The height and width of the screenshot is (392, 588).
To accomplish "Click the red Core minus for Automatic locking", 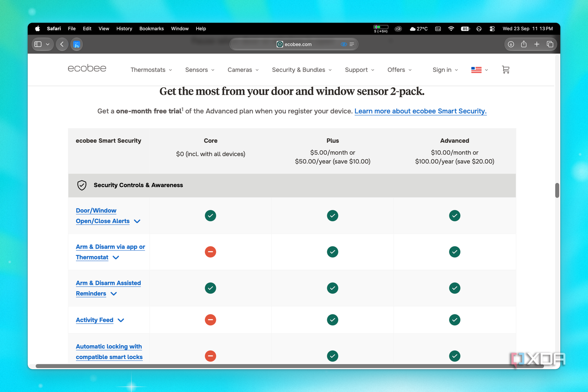I will pos(210,356).
